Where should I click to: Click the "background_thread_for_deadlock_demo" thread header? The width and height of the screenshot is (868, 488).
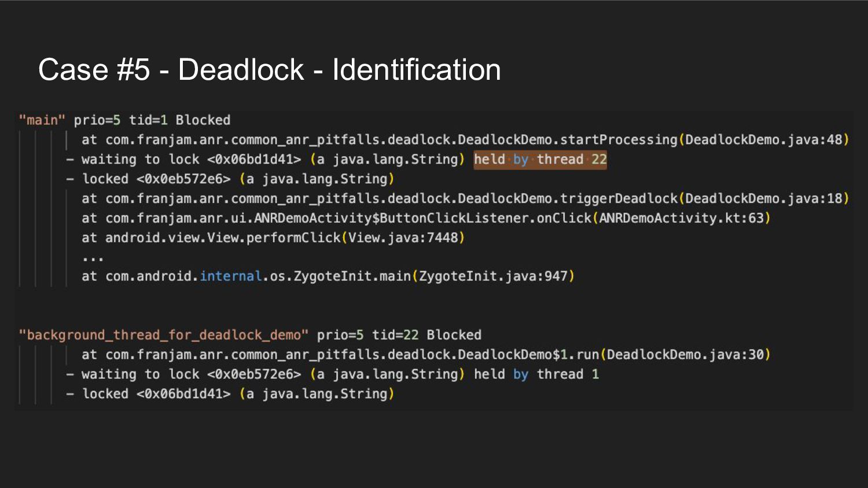point(250,335)
